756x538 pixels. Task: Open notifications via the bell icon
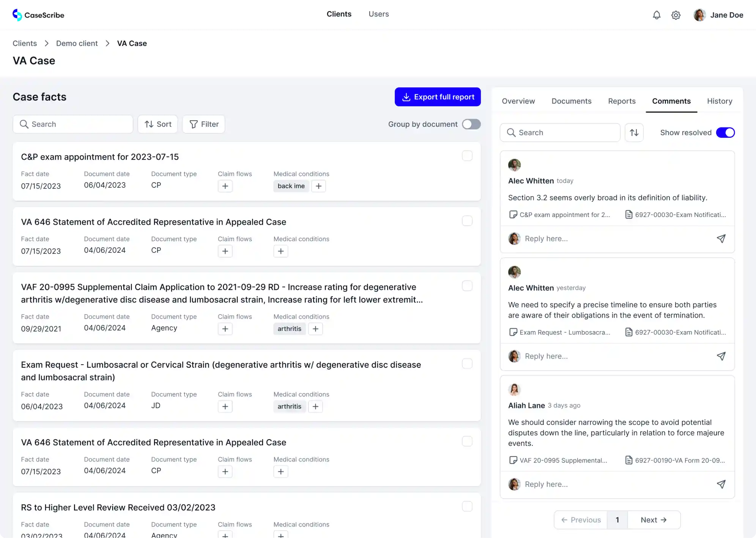(657, 15)
